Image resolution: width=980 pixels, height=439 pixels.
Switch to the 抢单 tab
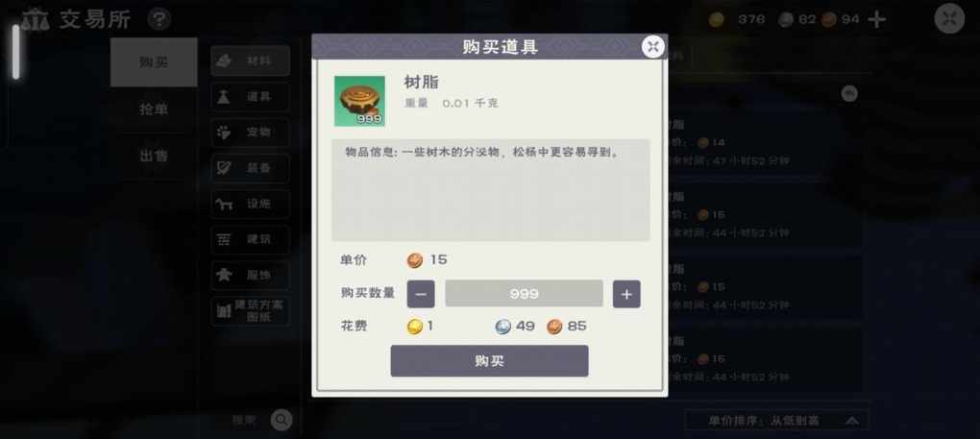click(154, 110)
